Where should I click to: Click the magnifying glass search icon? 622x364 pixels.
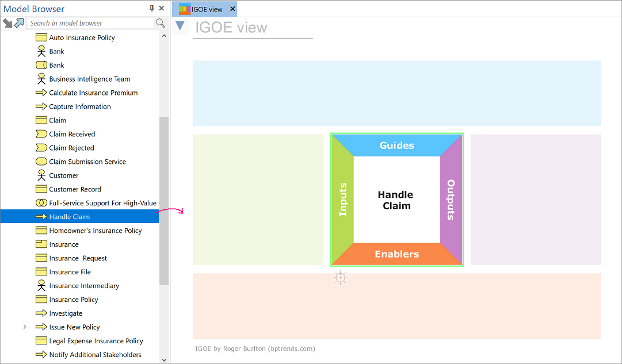coord(161,23)
